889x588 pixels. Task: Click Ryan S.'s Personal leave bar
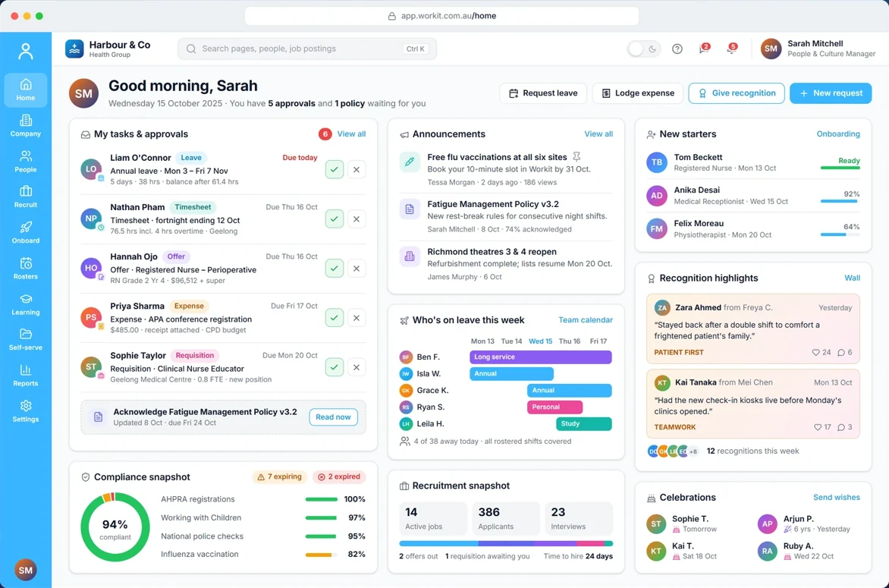pyautogui.click(x=555, y=407)
